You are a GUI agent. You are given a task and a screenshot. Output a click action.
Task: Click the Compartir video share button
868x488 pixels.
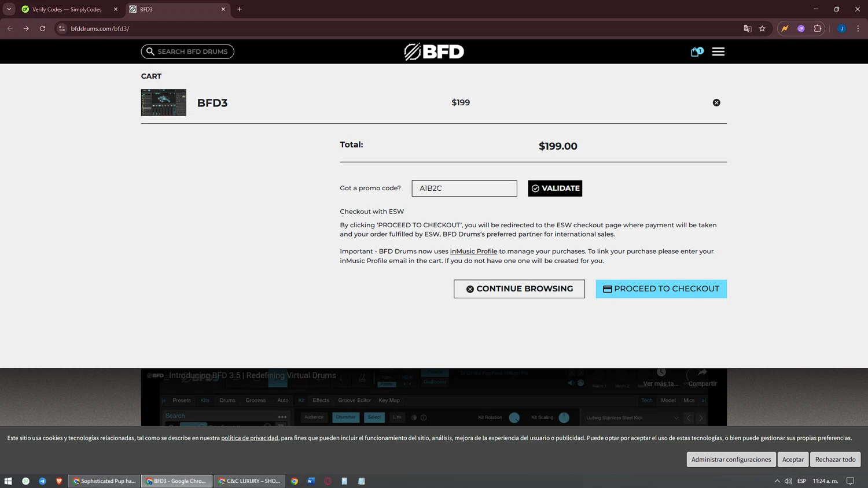702,378
